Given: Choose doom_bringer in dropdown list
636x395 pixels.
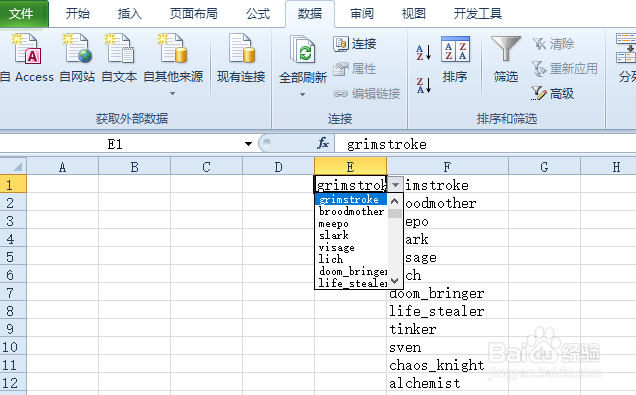Looking at the screenshot, I should [351, 271].
